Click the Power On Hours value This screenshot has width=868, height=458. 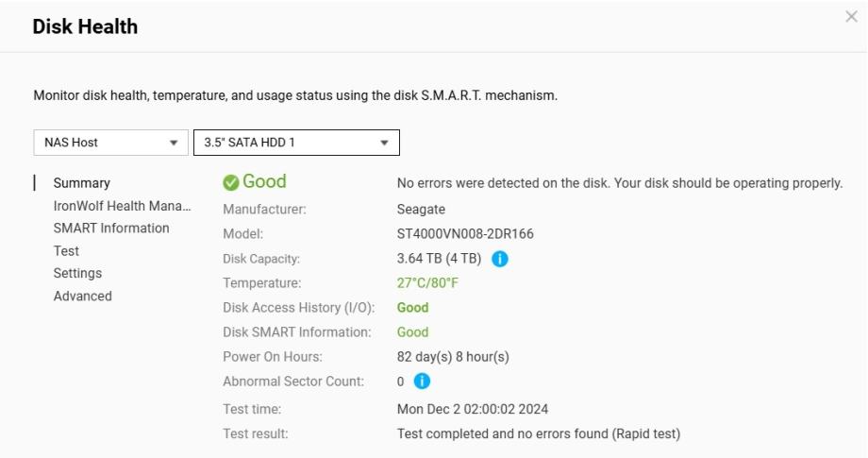click(x=453, y=357)
